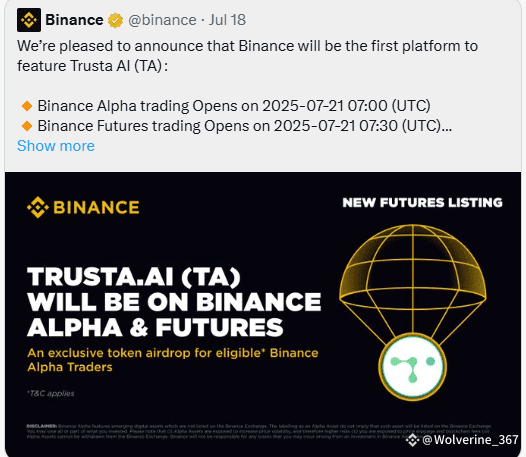Click the watermark Binance logo icon
The image size is (526, 457).
(413, 440)
